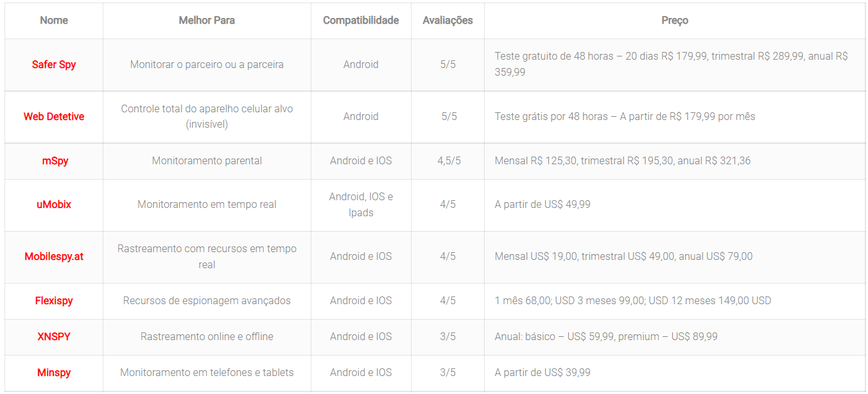The height and width of the screenshot is (394, 868).
Task: Click the XNSPY annual price cell
Action: click(605, 337)
